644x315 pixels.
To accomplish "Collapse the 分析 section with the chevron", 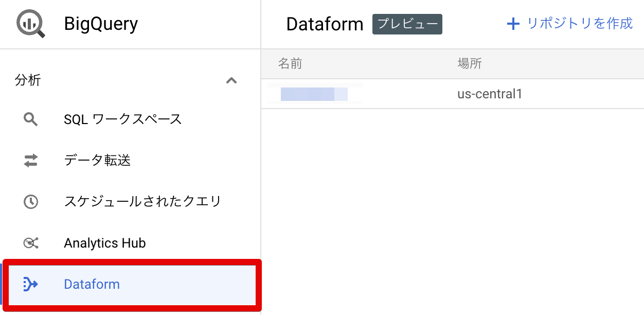I will (x=231, y=80).
